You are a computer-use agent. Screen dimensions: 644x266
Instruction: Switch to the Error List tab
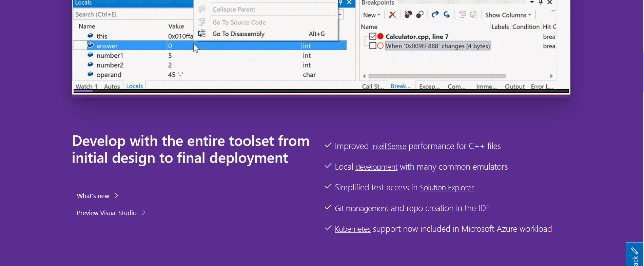coord(542,87)
